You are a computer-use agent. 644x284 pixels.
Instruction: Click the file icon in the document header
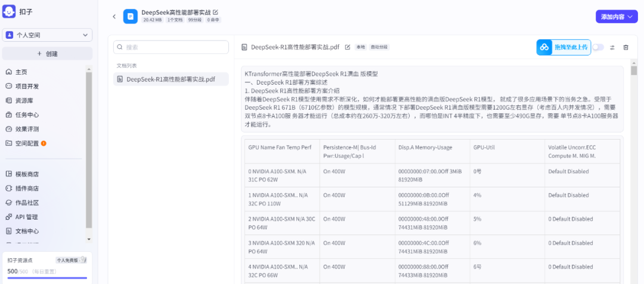244,47
